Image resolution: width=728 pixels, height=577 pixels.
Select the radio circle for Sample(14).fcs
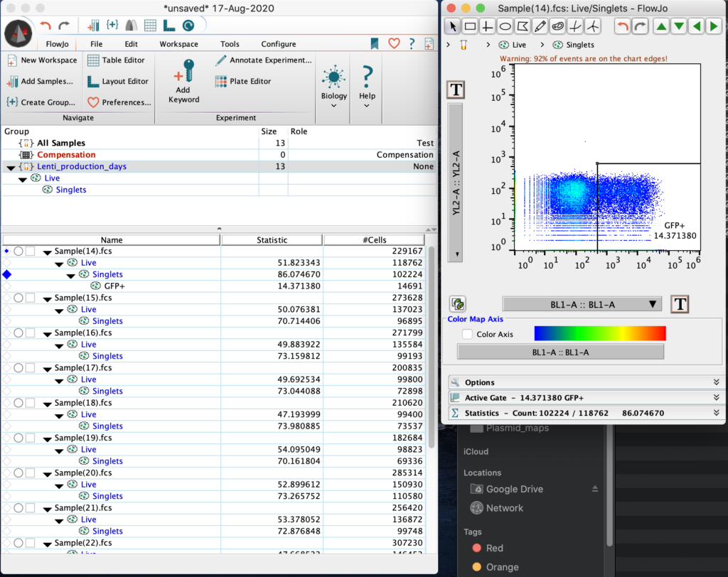[18, 251]
